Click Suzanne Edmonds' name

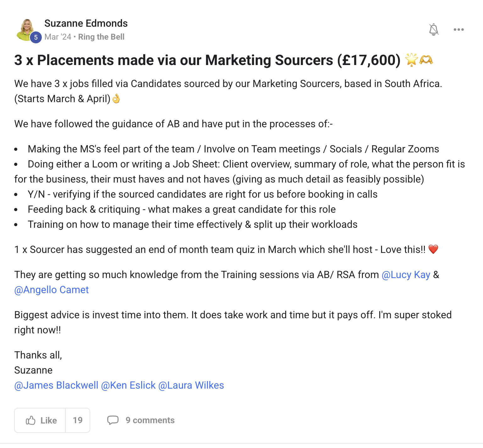86,23
